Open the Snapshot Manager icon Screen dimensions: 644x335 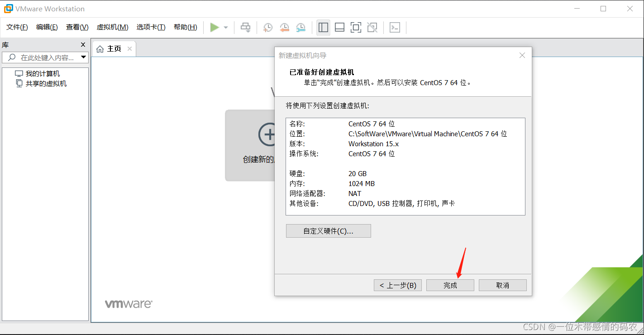[301, 28]
